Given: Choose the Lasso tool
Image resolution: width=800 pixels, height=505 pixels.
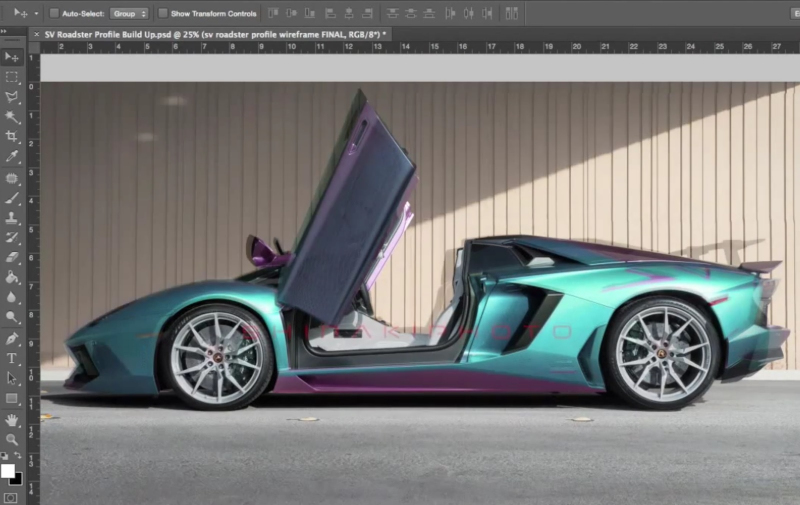Looking at the screenshot, I should 12,97.
